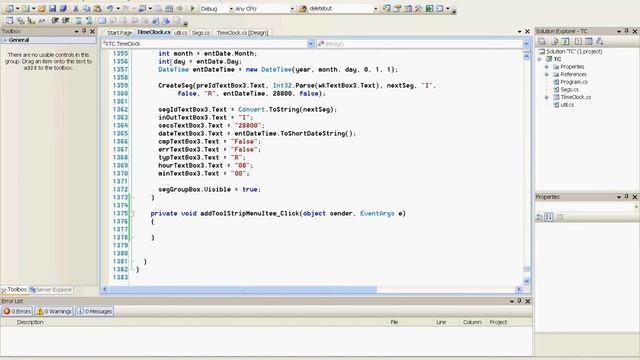This screenshot has height=360, width=640.
Task: Click View Class Diagram in Solution Explorer
Action: 599,41
